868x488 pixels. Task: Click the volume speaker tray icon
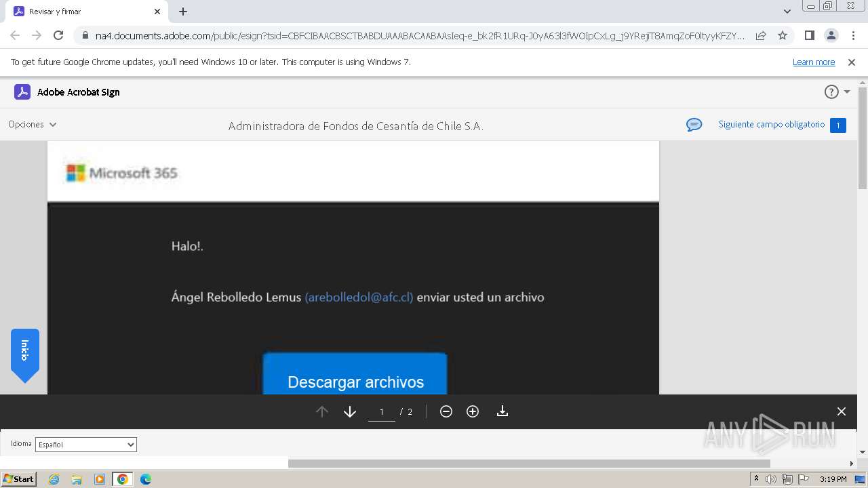[x=771, y=479]
